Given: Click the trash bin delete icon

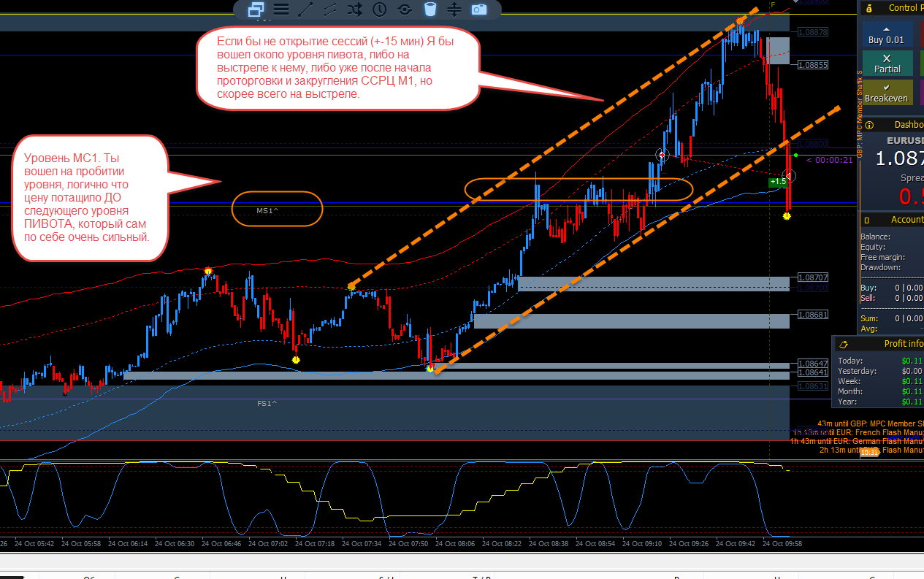Looking at the screenshot, I should tap(430, 9).
